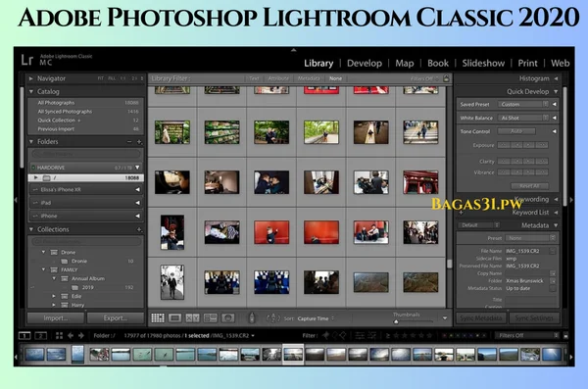Open Compare view (XY) icon
This screenshot has height=389, width=588.
click(x=192, y=318)
